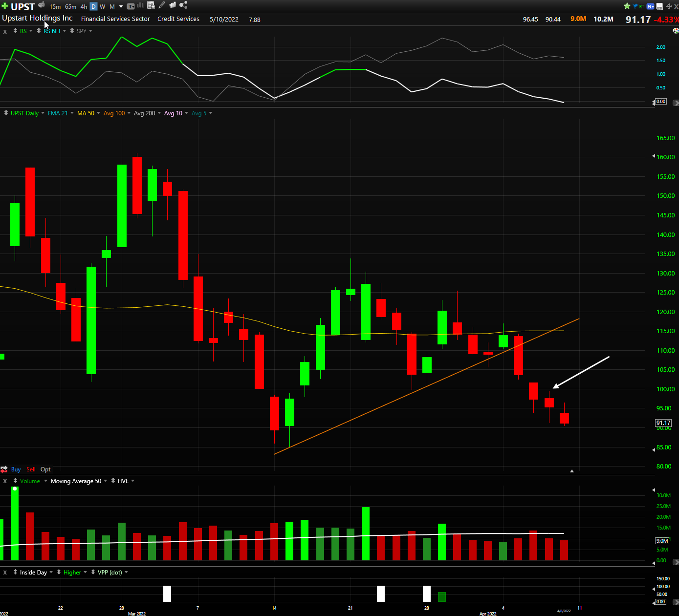Open the Text tool icon in toolbar
Image resolution: width=679 pixels, height=616 pixels.
pyautogui.click(x=131, y=6)
